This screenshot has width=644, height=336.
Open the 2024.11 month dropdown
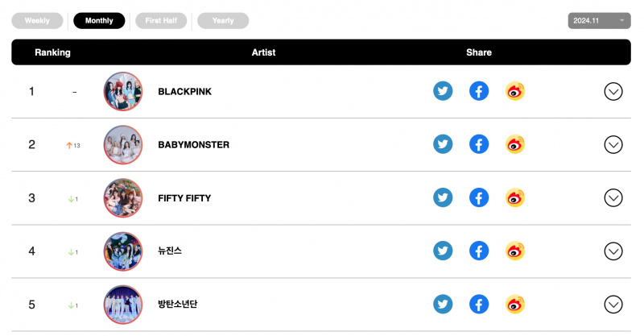click(x=599, y=21)
